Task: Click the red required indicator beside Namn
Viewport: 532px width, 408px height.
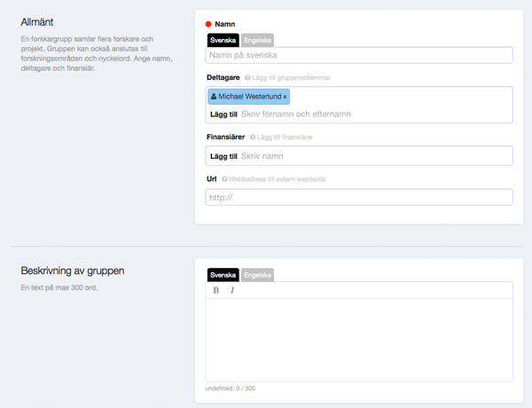Action: pyautogui.click(x=208, y=24)
